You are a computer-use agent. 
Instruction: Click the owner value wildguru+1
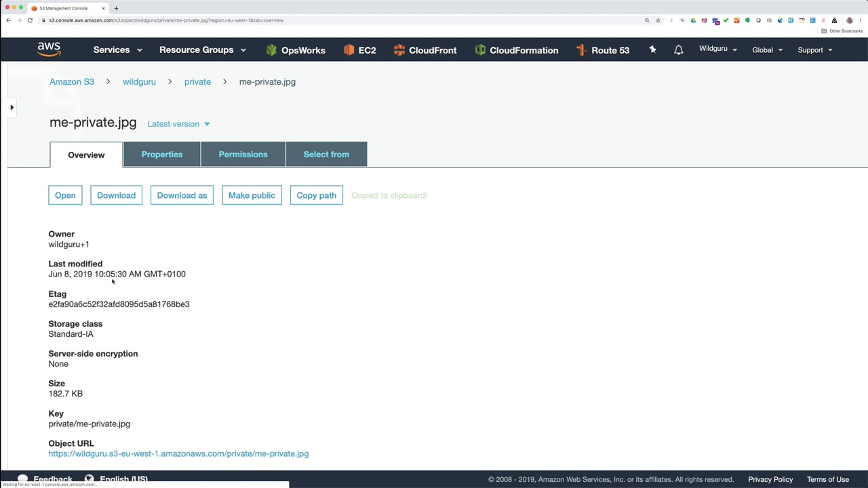(68, 244)
